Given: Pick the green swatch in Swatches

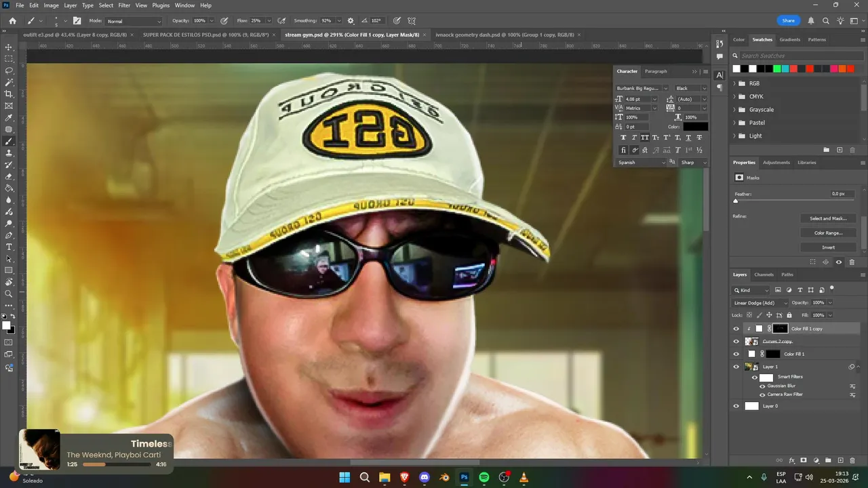Looking at the screenshot, I should pyautogui.click(x=777, y=68).
